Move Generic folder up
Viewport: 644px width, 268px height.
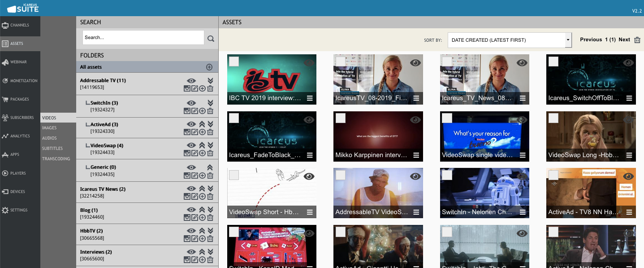coord(210,167)
